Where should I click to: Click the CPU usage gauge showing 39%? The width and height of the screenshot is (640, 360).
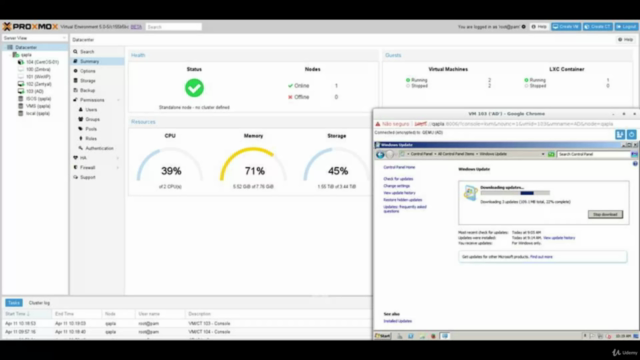click(x=170, y=165)
